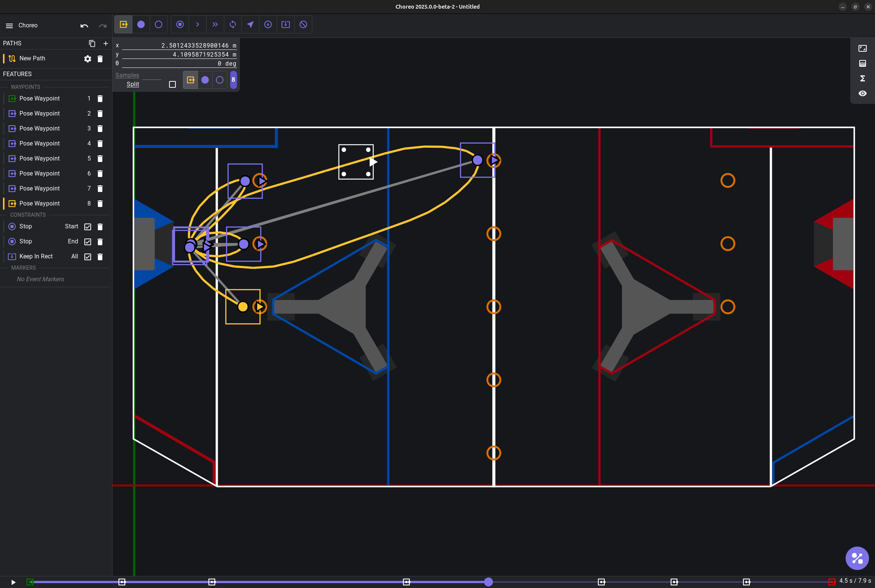Uncheck the Keep In Rect All constraint

(87, 256)
